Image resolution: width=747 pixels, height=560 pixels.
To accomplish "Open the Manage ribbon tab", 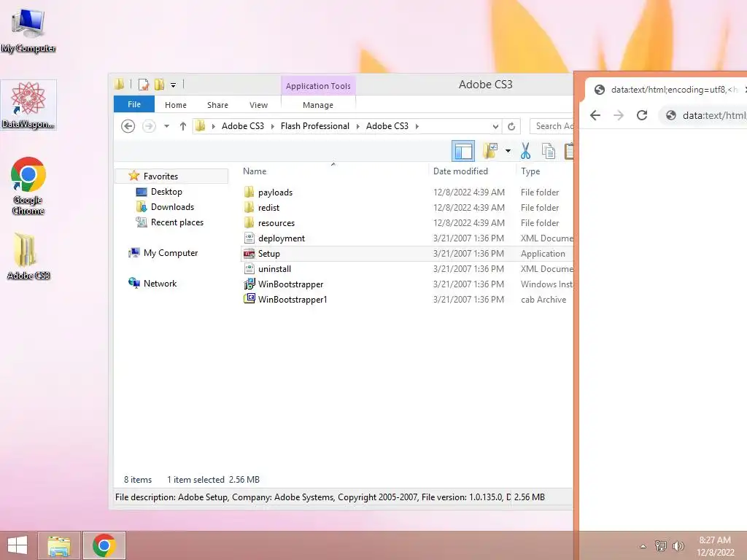I will point(318,105).
